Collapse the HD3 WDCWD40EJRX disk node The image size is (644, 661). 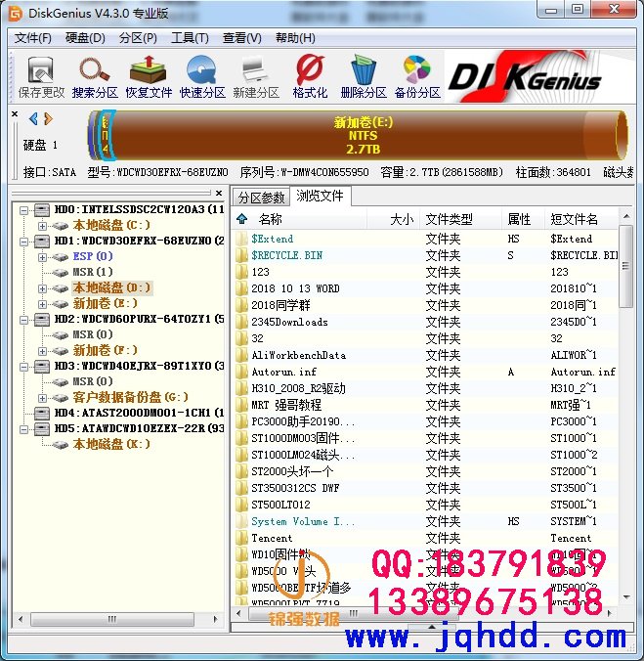(24, 366)
